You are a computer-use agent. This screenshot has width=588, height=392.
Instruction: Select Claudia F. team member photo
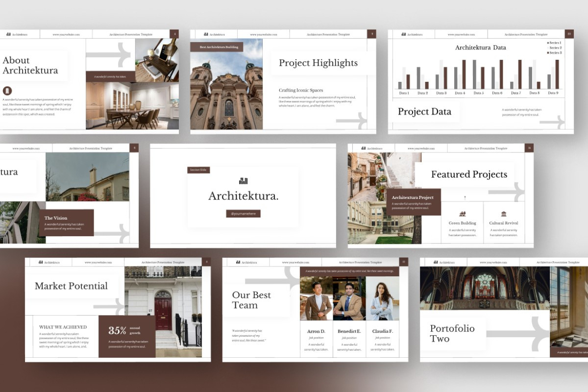(x=383, y=298)
